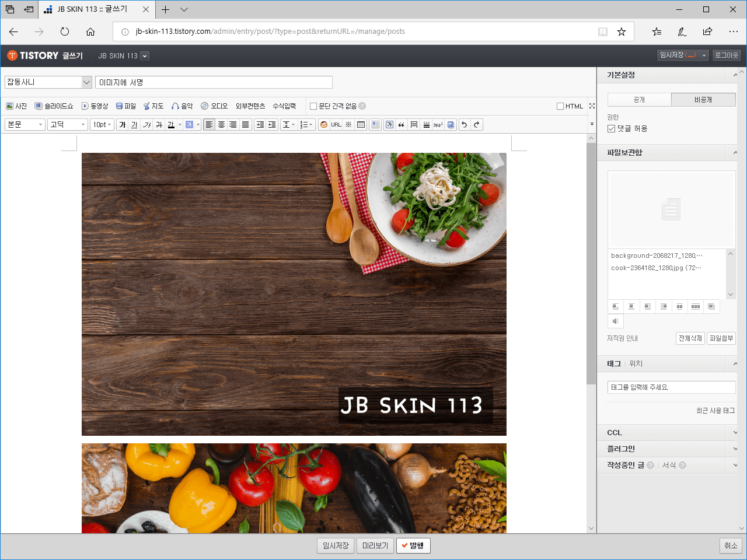
Task: Select the text highlight color swatch
Action: pos(189,125)
